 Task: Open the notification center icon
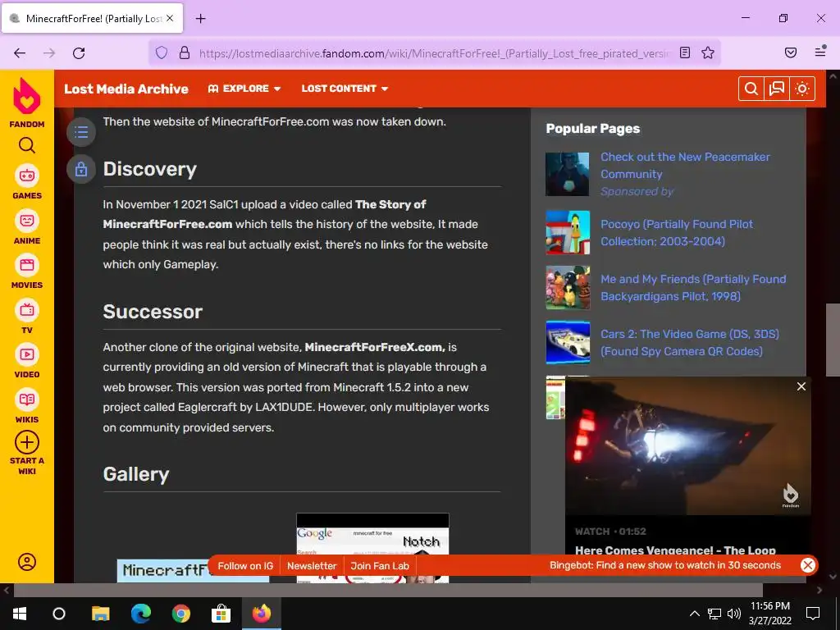(x=813, y=614)
